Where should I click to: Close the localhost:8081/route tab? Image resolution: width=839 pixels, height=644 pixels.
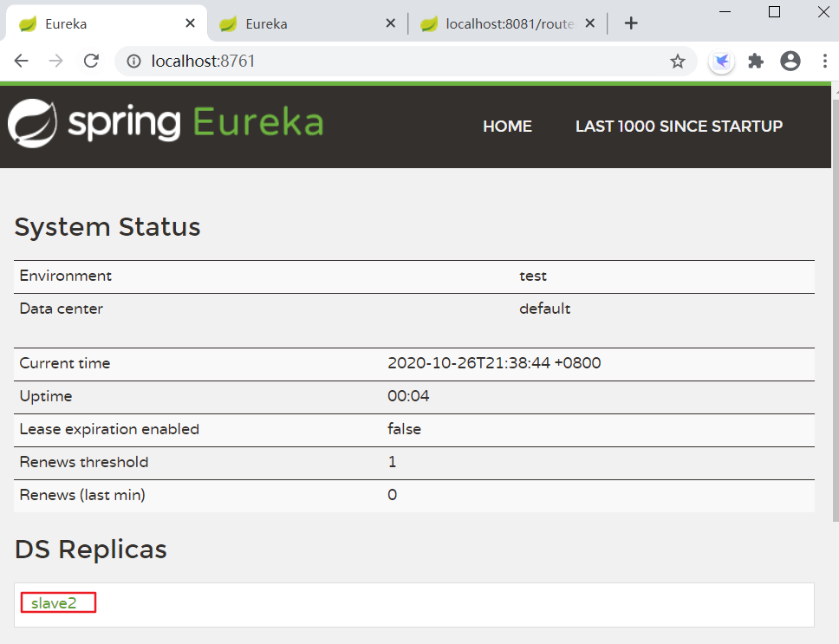589,23
